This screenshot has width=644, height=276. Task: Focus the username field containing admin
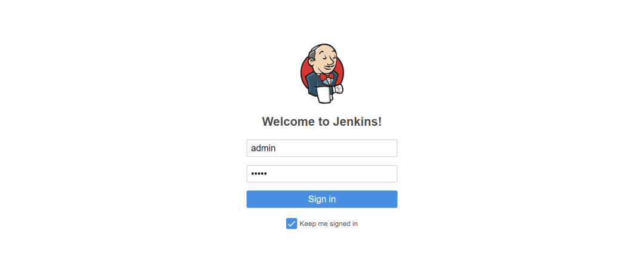322,148
